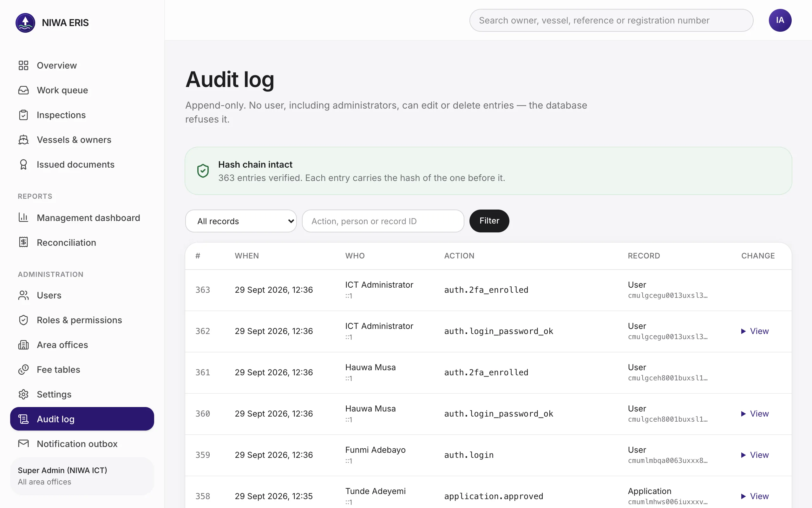
Task: Open the Overview grid icon
Action: (23, 65)
